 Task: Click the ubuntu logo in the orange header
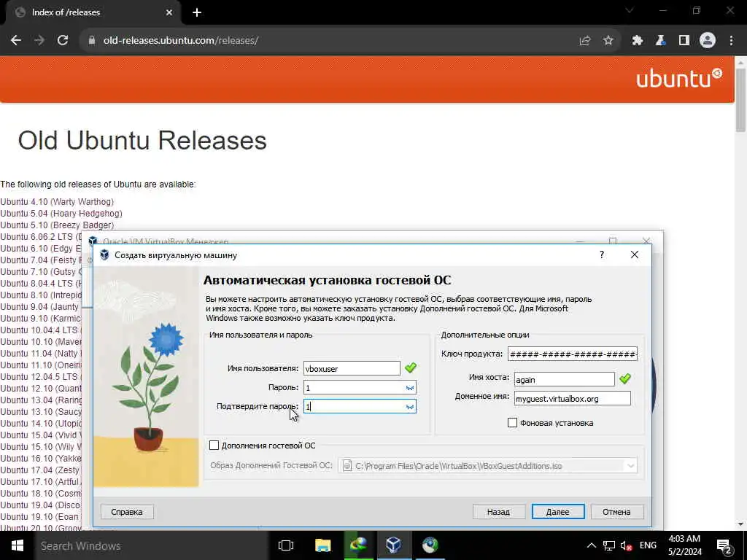pyautogui.click(x=679, y=78)
